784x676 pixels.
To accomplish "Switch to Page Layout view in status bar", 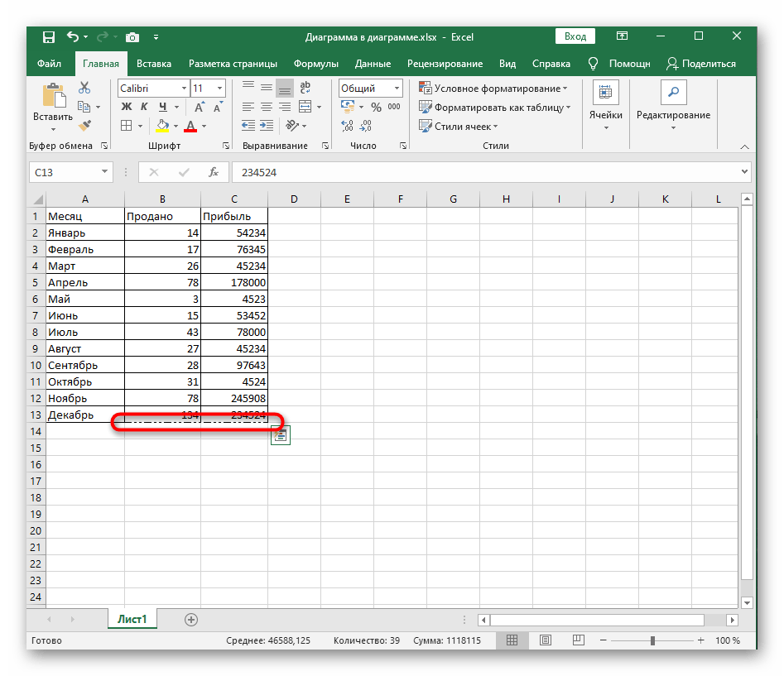I will 544,641.
